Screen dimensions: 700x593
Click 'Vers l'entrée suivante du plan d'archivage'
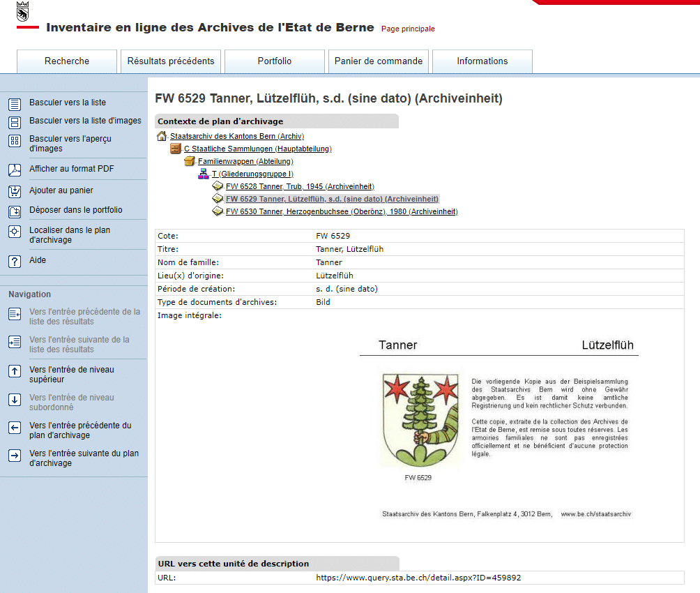[x=84, y=458]
